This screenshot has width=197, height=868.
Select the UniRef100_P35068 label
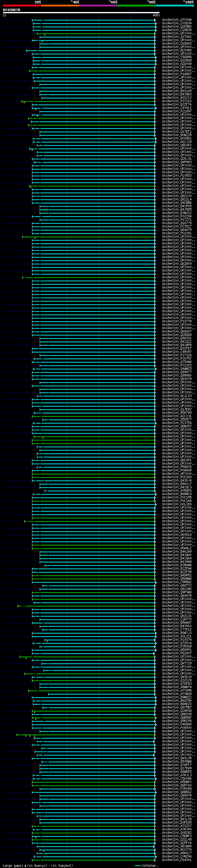point(177,789)
